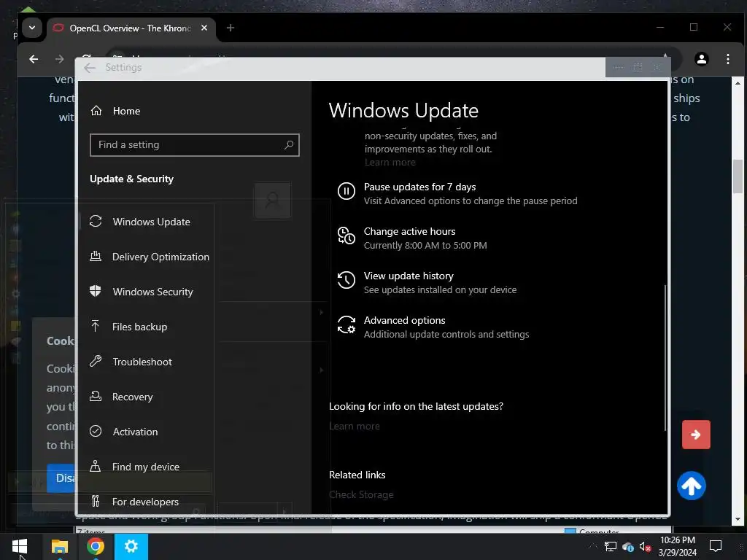The width and height of the screenshot is (747, 560).
Task: Open Change active hours
Action: tap(409, 231)
